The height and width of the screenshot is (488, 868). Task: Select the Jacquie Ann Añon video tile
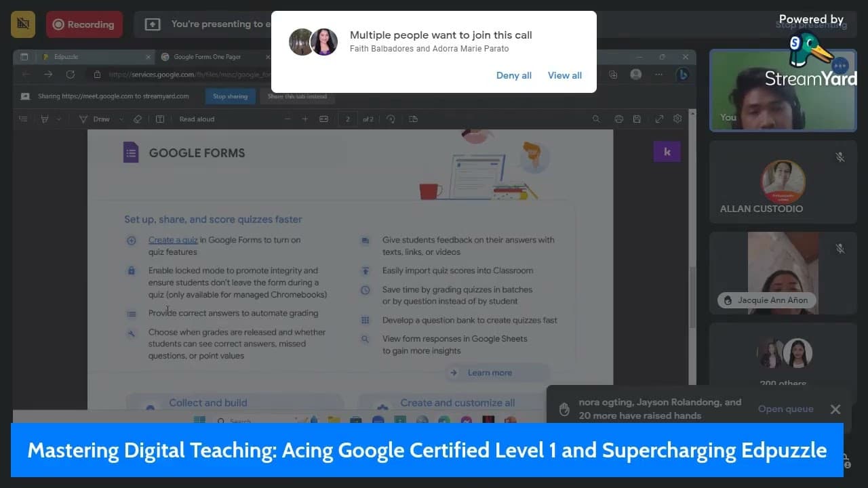coord(783,273)
